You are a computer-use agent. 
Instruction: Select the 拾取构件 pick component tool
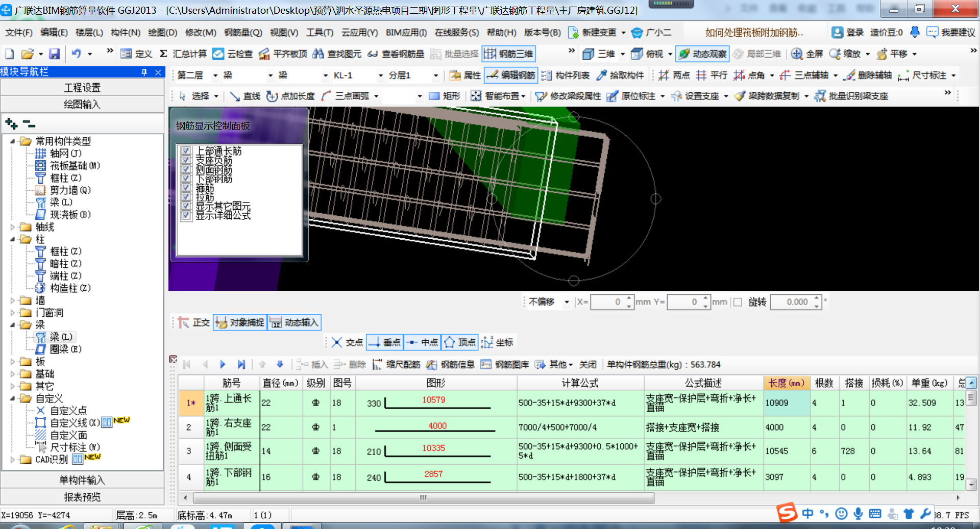click(x=620, y=75)
